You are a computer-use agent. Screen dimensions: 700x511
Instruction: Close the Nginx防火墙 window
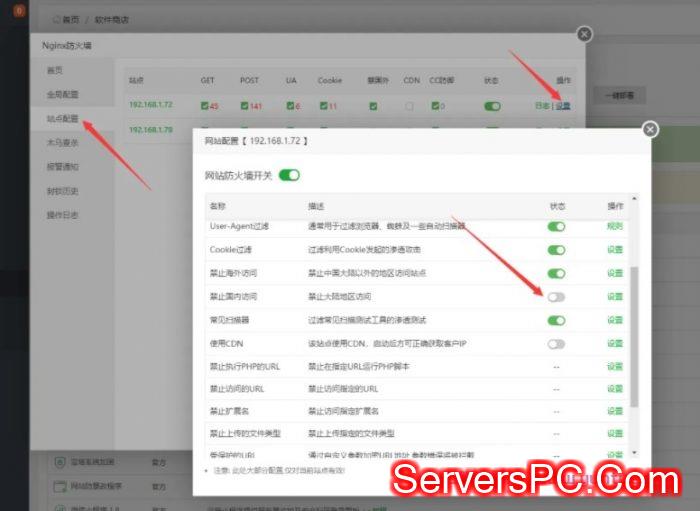[x=585, y=34]
